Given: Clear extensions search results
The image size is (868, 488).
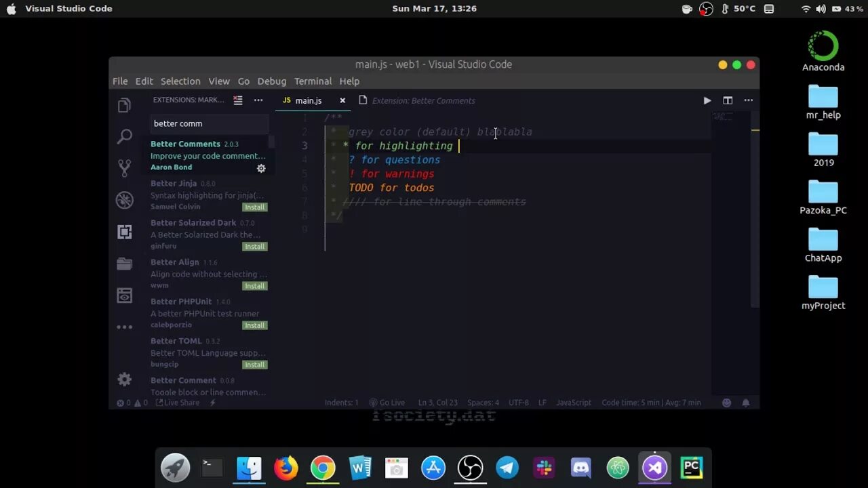Looking at the screenshot, I should (238, 100).
